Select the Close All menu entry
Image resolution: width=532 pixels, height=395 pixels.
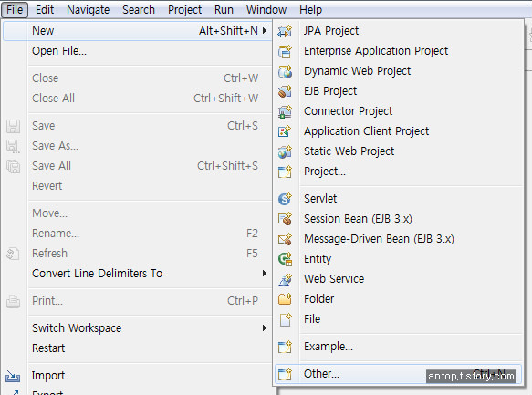pyautogui.click(x=137, y=99)
